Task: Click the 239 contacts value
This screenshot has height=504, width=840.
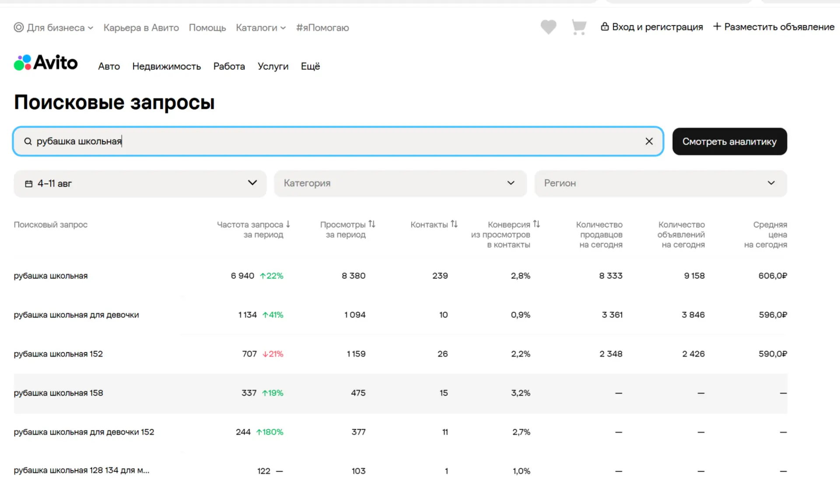Action: pyautogui.click(x=440, y=276)
